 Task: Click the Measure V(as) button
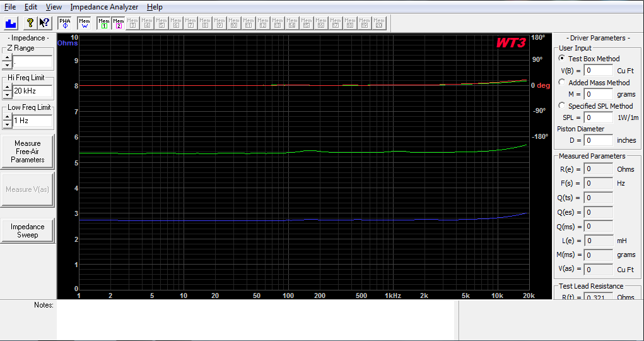(28, 189)
